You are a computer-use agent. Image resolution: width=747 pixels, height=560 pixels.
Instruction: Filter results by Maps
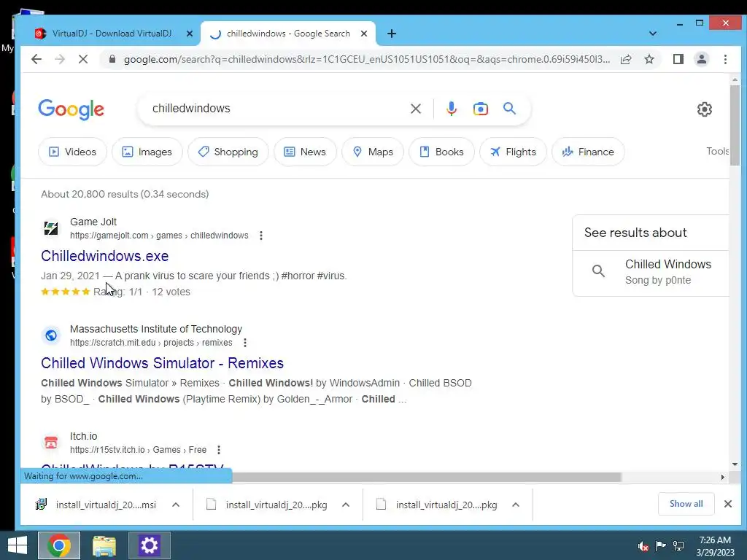click(373, 152)
